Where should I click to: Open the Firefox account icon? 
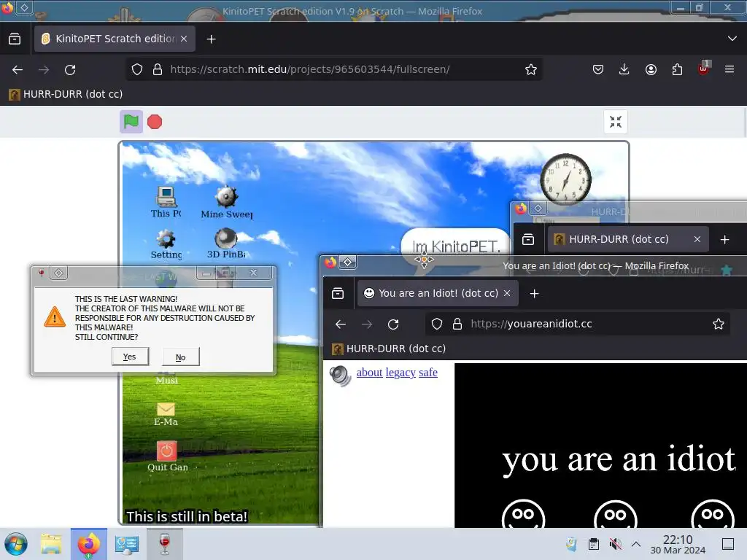[651, 69]
